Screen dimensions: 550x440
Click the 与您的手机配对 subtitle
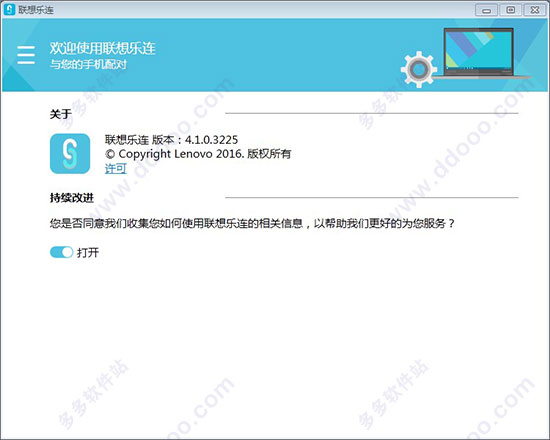[88, 64]
